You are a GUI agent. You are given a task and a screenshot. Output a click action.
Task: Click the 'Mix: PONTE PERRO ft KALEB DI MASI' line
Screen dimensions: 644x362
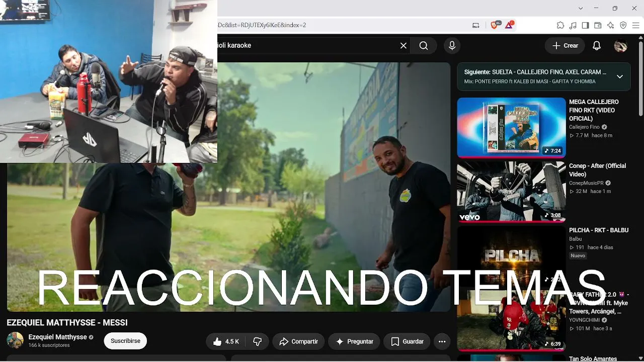(x=530, y=81)
